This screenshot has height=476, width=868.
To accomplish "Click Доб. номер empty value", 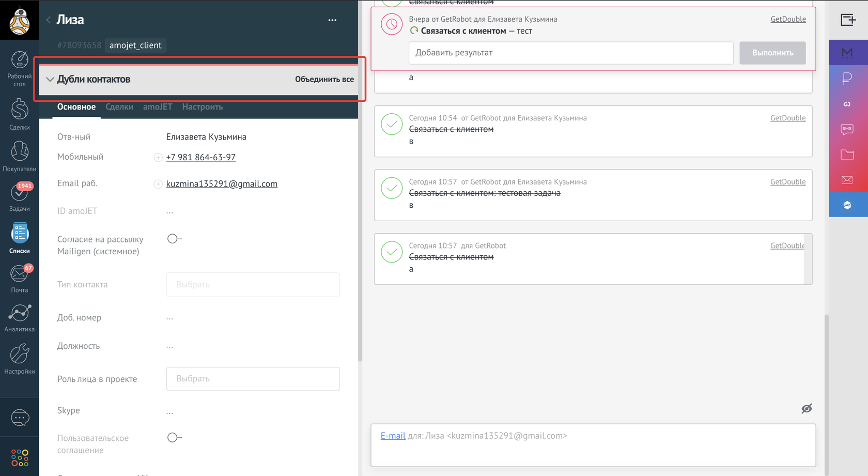I will click(x=169, y=318).
